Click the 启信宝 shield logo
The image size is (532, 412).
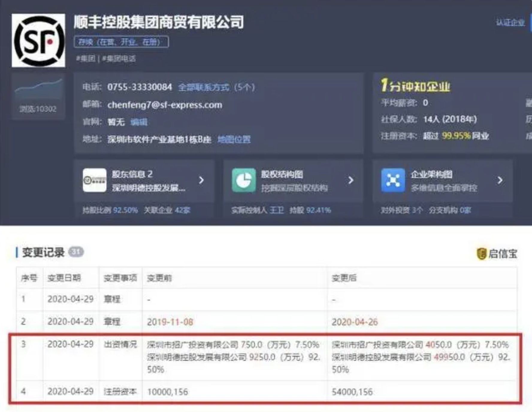pos(481,254)
